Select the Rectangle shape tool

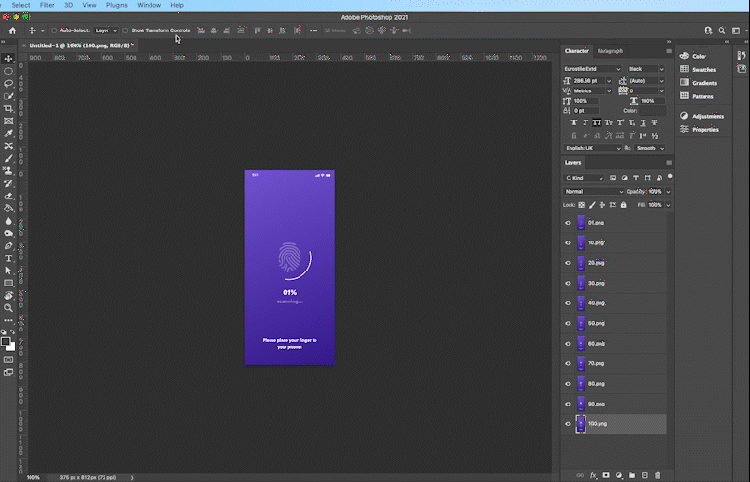pos(8,283)
